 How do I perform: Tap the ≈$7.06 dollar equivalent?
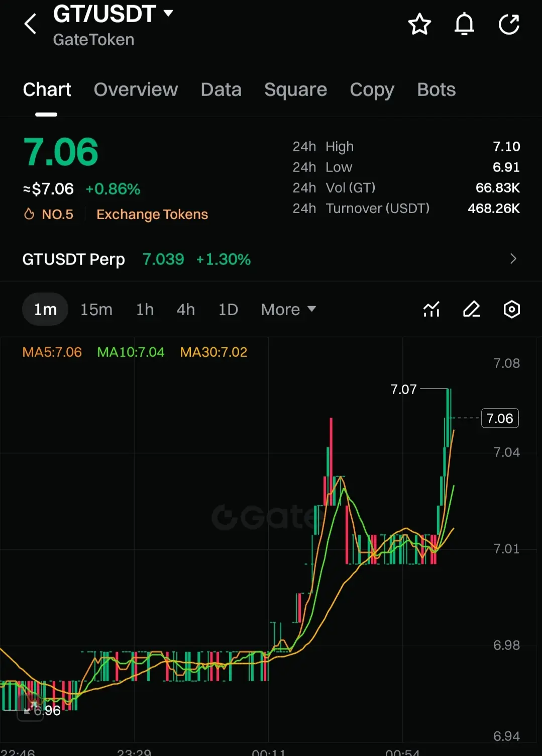coord(48,189)
